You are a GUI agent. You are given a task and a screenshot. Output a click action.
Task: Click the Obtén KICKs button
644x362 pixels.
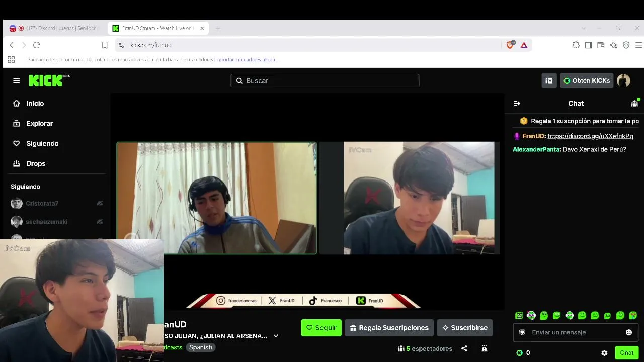tap(587, 81)
